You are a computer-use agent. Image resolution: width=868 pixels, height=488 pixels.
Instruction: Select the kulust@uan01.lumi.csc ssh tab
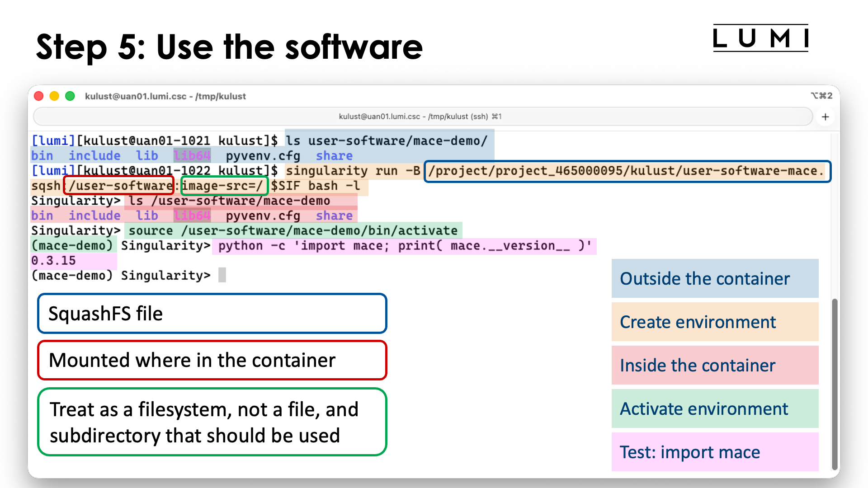pyautogui.click(x=420, y=116)
